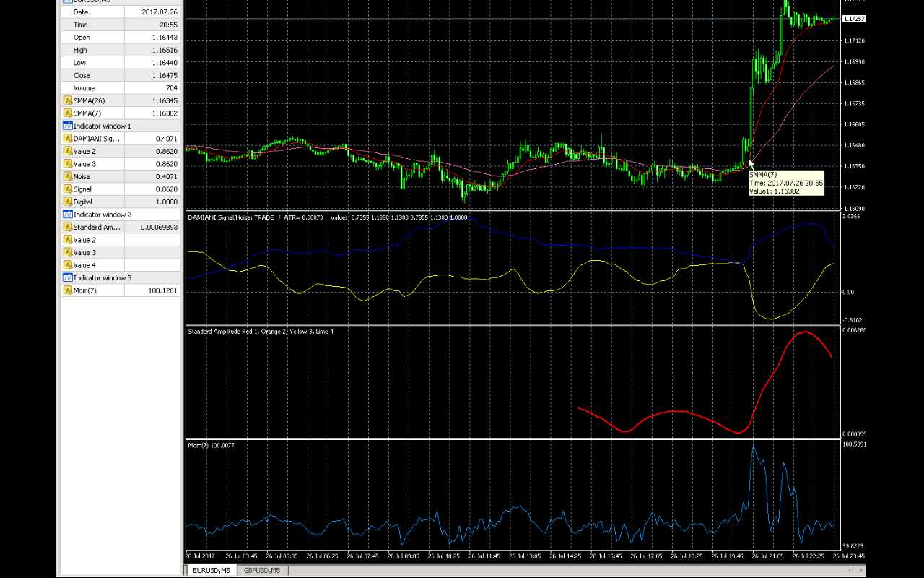Click the Mom(7) row icon
The image size is (924, 578).
pos(68,290)
